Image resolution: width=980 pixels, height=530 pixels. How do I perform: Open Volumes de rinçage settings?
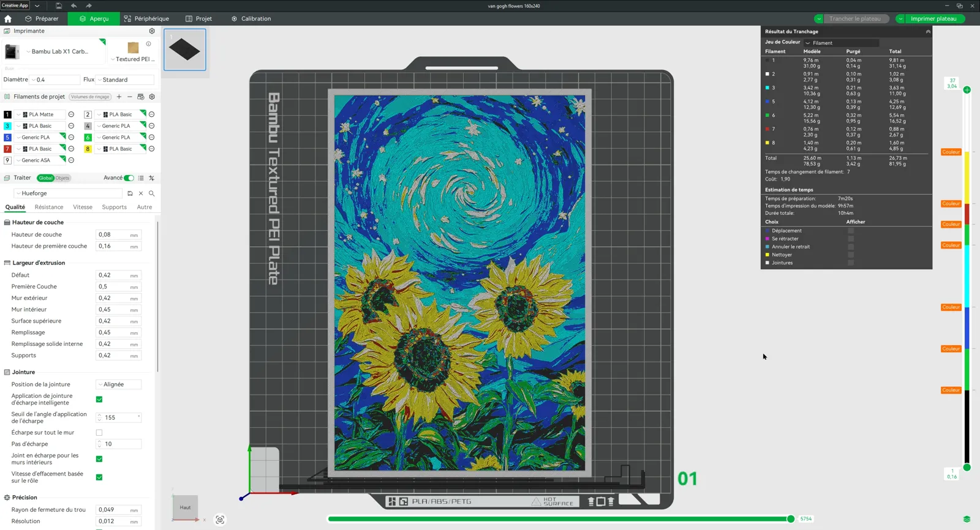90,97
